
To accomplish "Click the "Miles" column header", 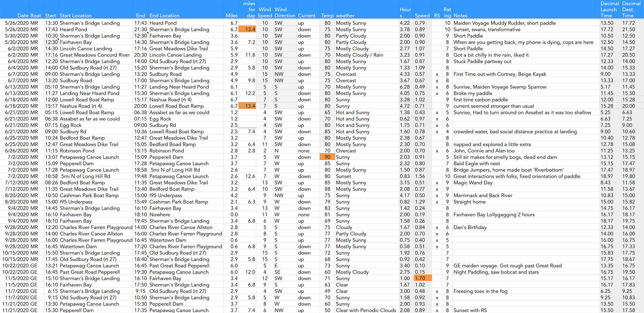I will coord(232,16).
